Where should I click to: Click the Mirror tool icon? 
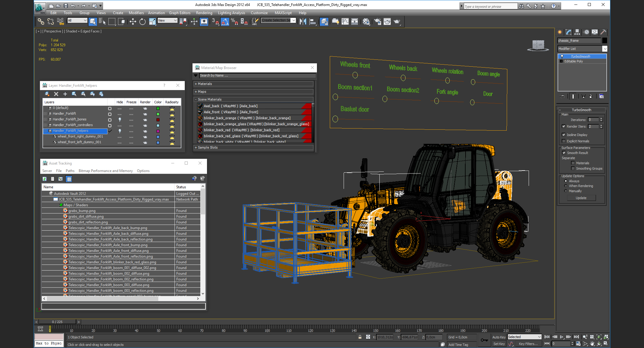coord(303,21)
